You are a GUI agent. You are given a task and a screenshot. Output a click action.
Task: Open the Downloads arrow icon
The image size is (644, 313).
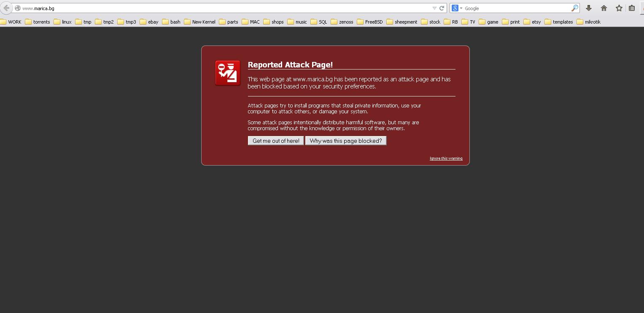589,8
